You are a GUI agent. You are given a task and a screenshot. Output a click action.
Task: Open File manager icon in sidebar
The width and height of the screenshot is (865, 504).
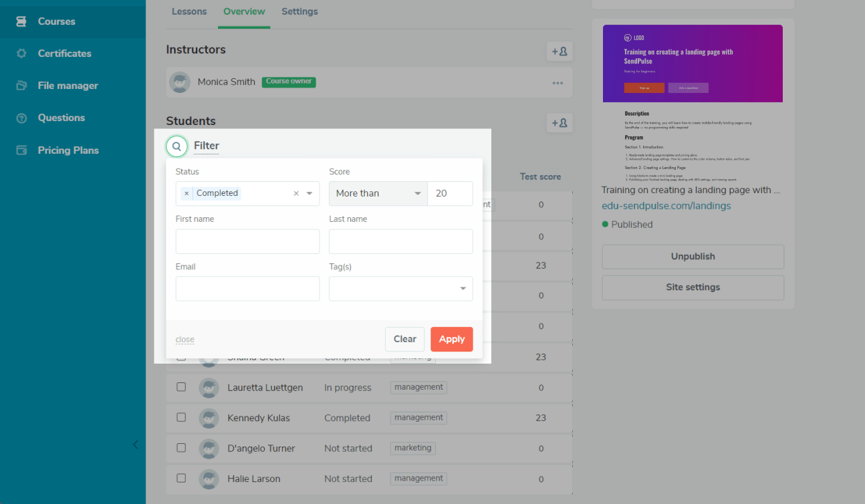[21, 86]
